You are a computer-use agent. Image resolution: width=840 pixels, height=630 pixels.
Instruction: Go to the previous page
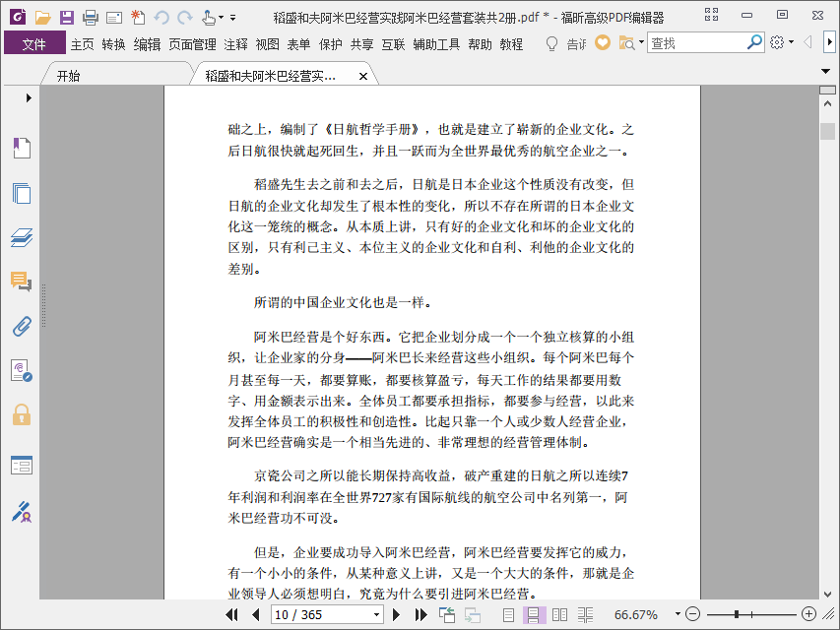click(256, 614)
